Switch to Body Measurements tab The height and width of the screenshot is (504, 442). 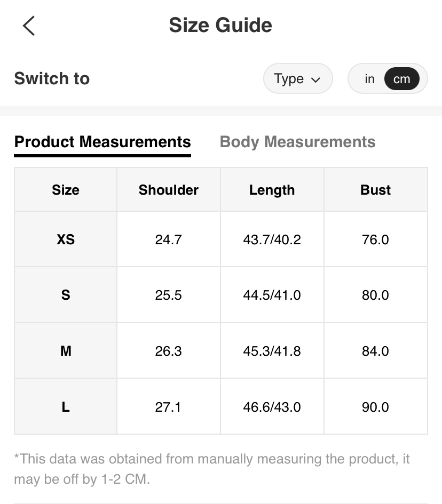[x=297, y=142]
